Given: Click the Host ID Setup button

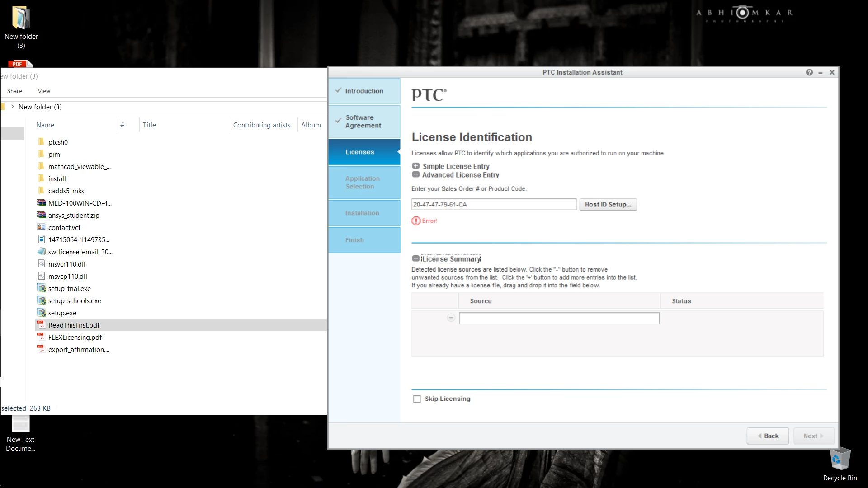Looking at the screenshot, I should coord(608,205).
